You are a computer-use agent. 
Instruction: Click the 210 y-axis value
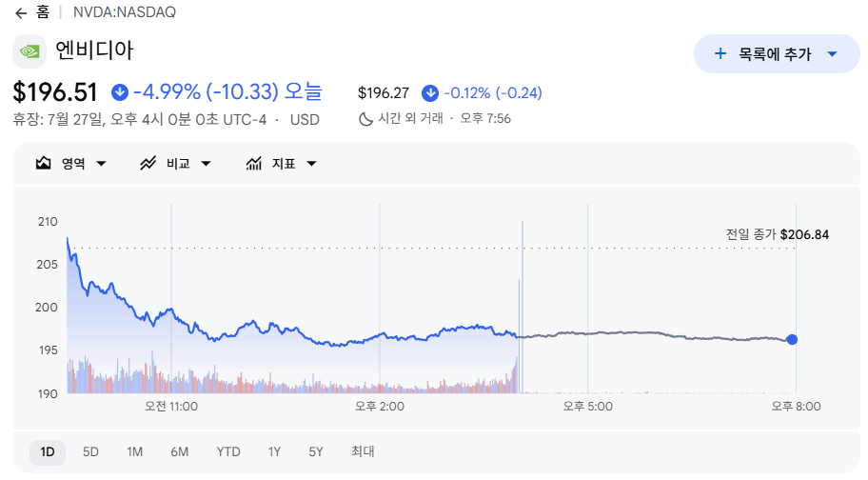tap(48, 222)
